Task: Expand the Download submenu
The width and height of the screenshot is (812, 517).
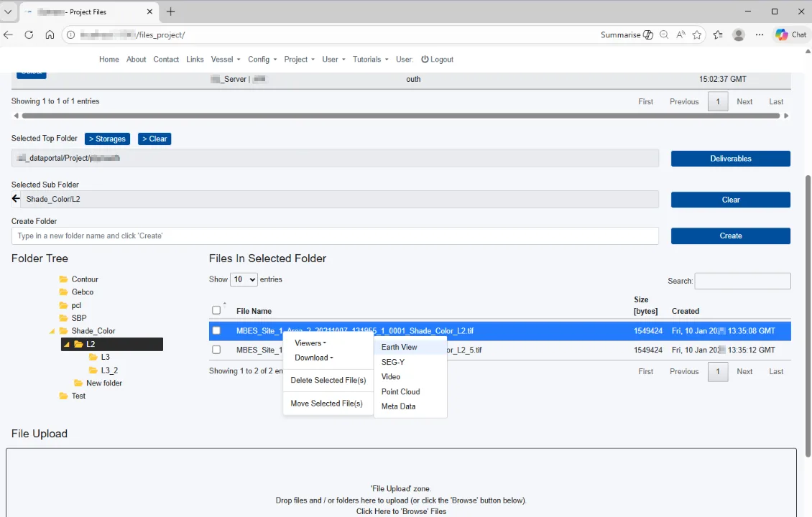Action: (x=313, y=358)
